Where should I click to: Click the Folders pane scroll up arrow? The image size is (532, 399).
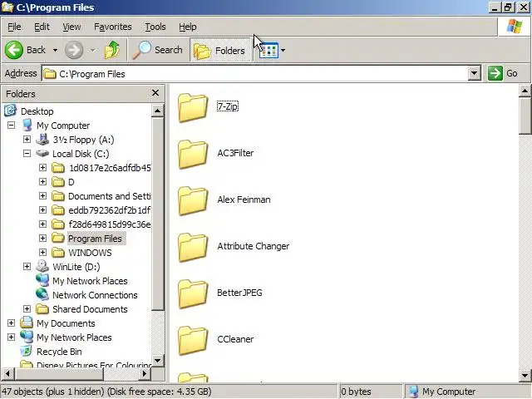[x=157, y=111]
